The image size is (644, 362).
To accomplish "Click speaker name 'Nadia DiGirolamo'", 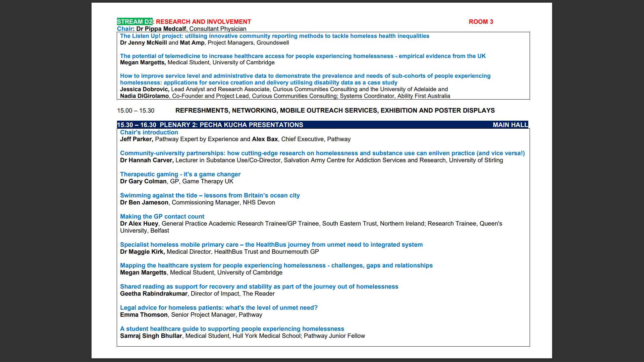I will [145, 96].
